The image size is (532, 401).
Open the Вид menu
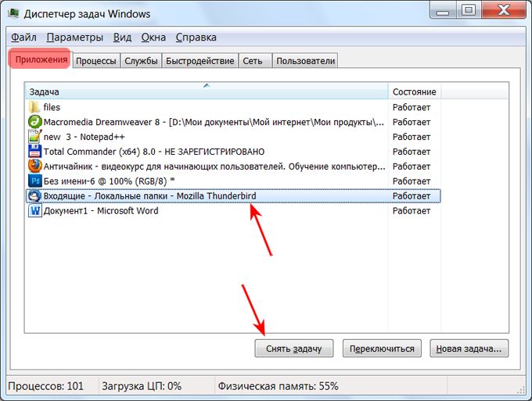122,38
